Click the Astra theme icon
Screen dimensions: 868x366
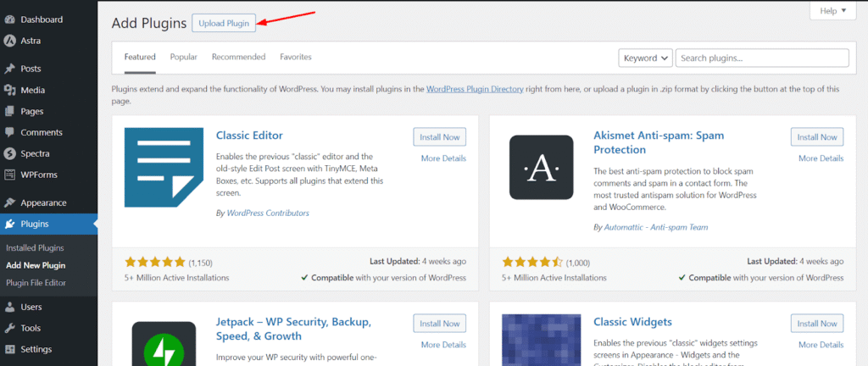[x=9, y=40]
